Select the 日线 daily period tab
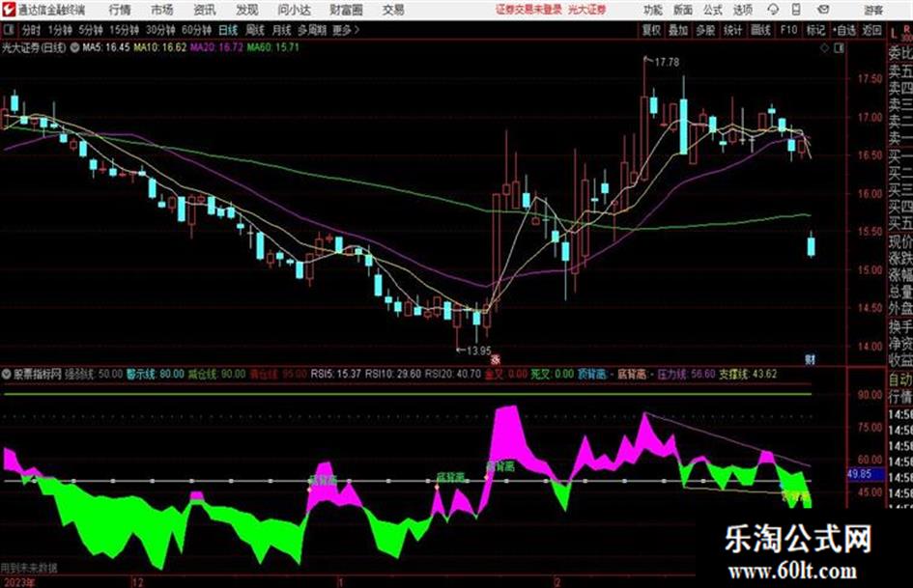 pyautogui.click(x=228, y=30)
